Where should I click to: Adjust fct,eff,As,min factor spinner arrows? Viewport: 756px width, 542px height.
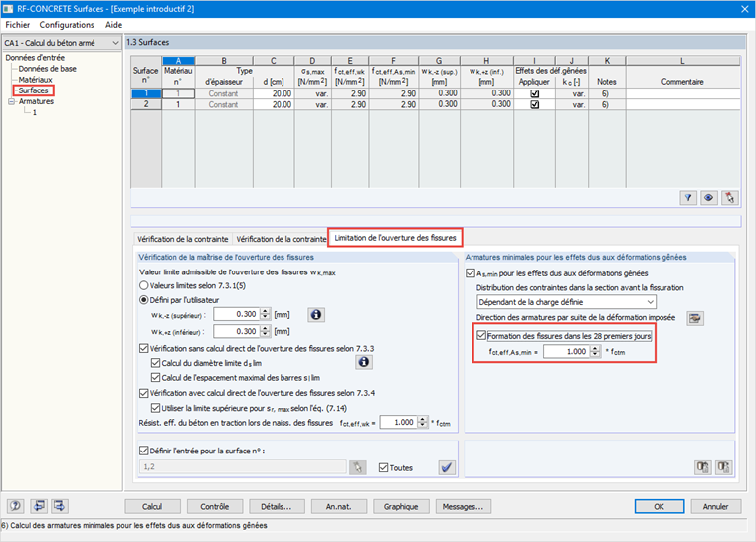pyautogui.click(x=596, y=351)
